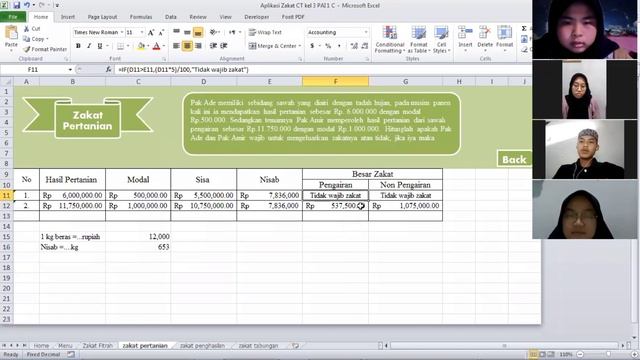
Task: Apply the comma style number format
Action: pos(339,46)
